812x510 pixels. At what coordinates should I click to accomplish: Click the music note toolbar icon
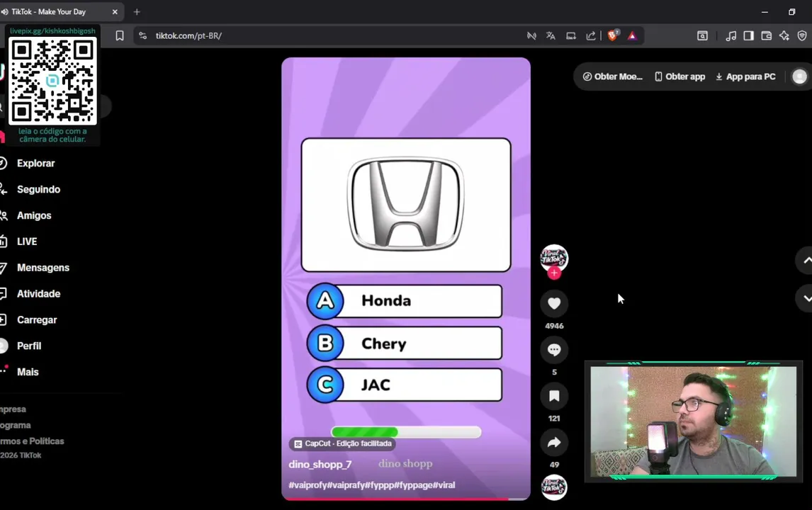tap(731, 35)
